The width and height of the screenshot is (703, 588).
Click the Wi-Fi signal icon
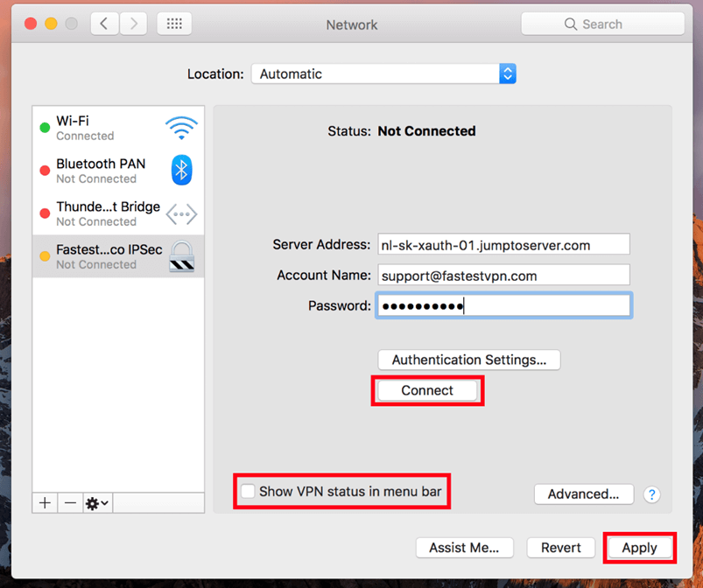tap(181, 128)
